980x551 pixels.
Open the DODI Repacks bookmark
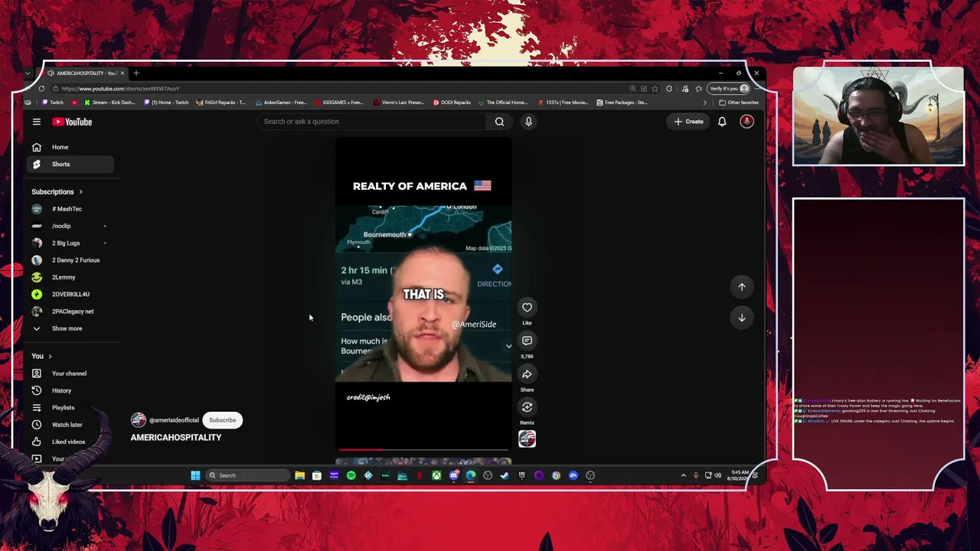coord(452,103)
